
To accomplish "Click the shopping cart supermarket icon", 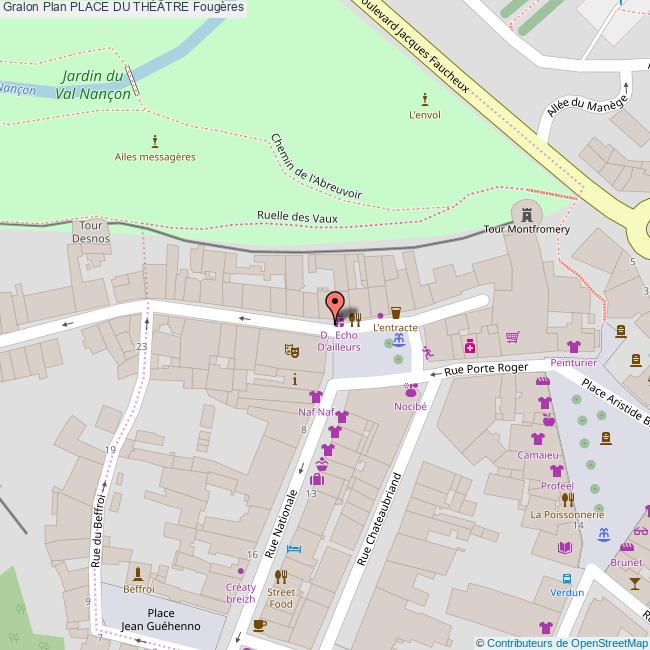I will point(513,337).
